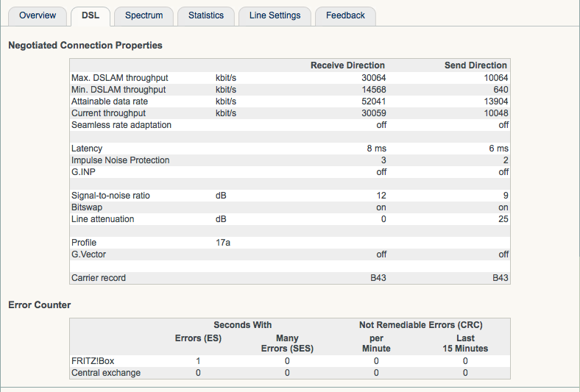Click the attainable data rate value 52041
This screenshot has width=580, height=392.
(373, 101)
